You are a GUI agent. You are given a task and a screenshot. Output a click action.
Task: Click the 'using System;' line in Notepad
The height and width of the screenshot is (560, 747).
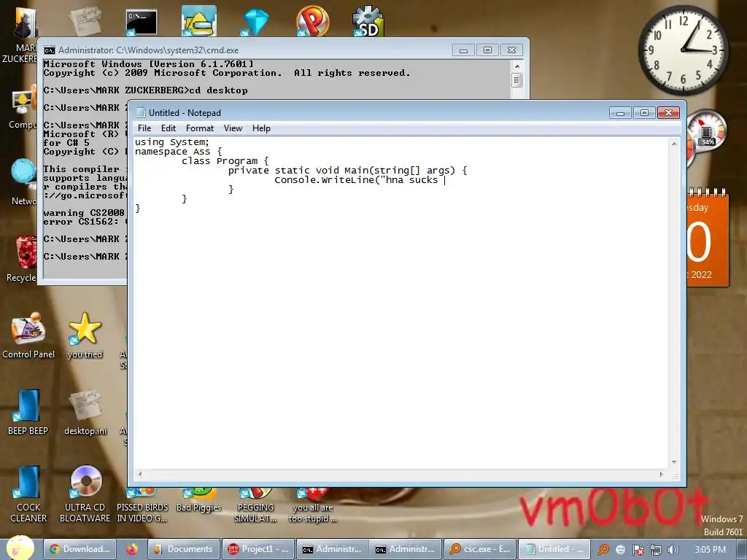click(x=171, y=142)
